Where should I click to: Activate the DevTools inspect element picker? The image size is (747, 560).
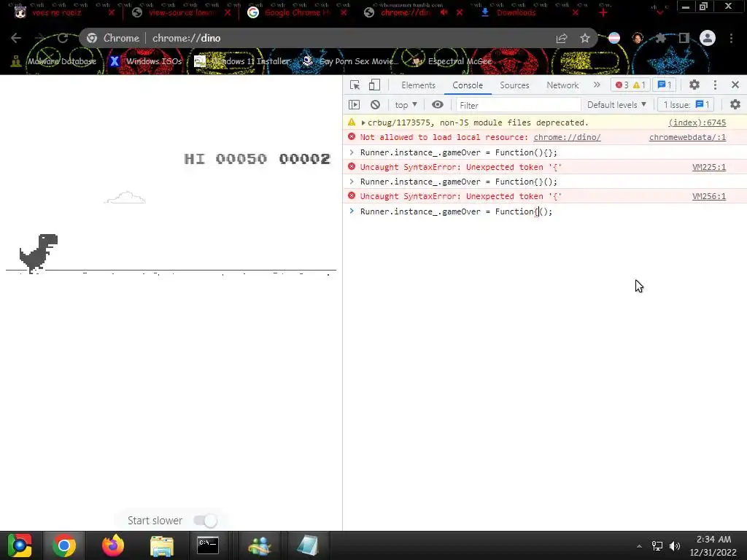355,85
